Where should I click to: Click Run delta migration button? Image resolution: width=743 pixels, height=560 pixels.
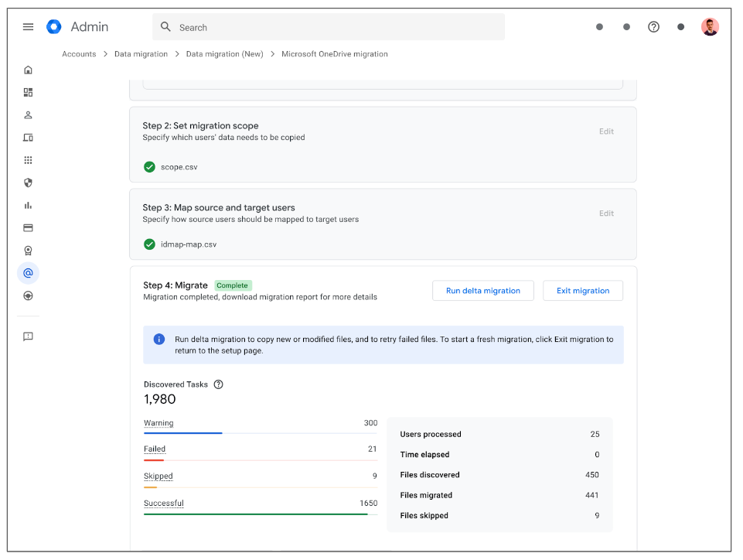(482, 291)
